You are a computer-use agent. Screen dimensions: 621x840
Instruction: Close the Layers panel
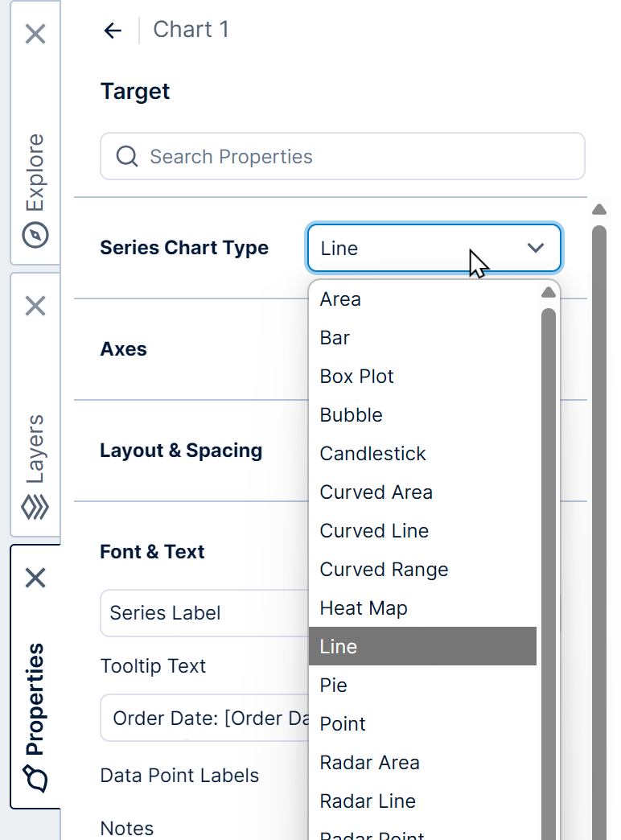35,306
